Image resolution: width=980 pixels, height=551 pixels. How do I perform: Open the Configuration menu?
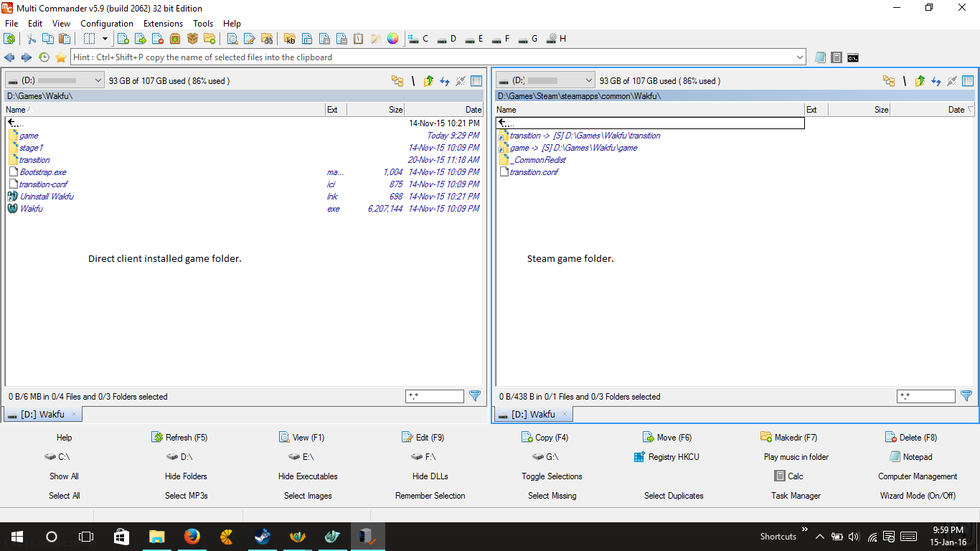click(x=106, y=24)
